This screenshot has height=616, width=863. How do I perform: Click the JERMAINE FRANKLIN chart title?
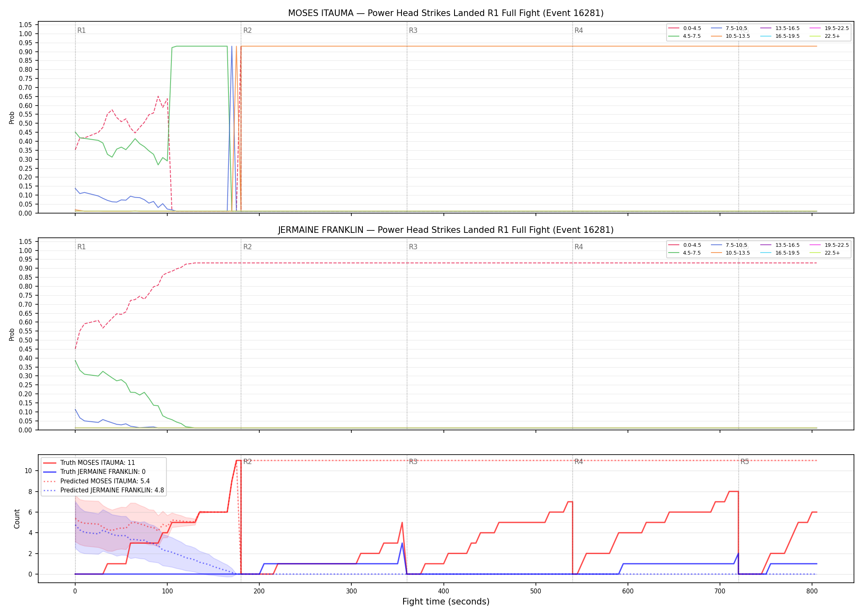pyautogui.click(x=446, y=230)
